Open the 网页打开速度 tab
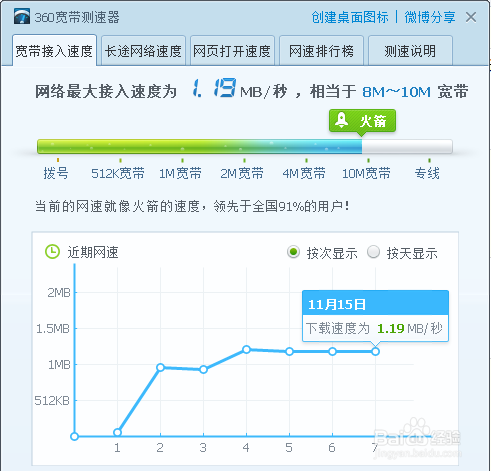The image size is (491, 471). [x=232, y=51]
